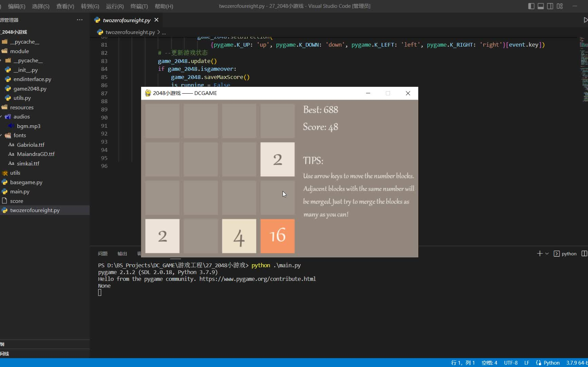Open top-level __pycache__ folder
The image size is (588, 367).
(25, 42)
